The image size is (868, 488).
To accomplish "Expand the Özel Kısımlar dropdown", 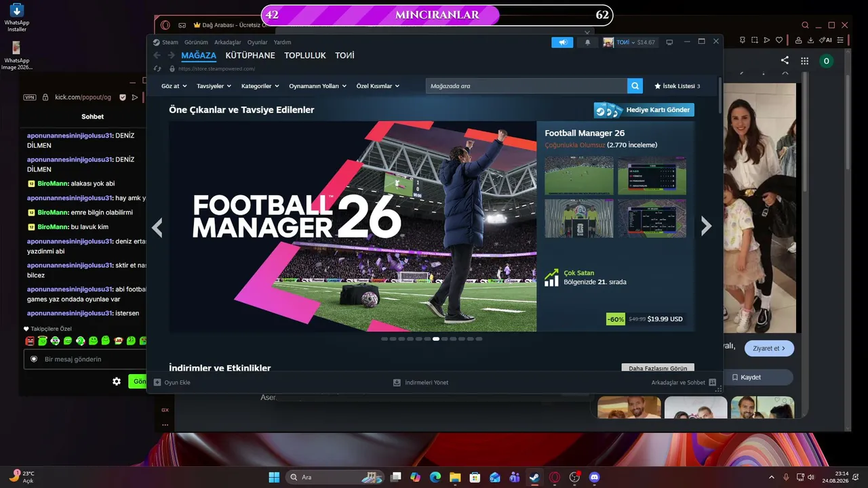I will click(378, 86).
